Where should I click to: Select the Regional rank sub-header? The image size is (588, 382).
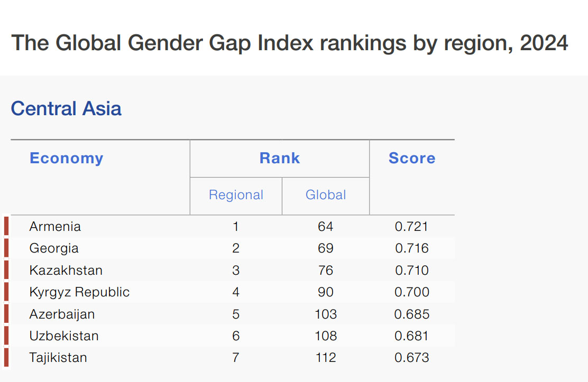pyautogui.click(x=236, y=195)
